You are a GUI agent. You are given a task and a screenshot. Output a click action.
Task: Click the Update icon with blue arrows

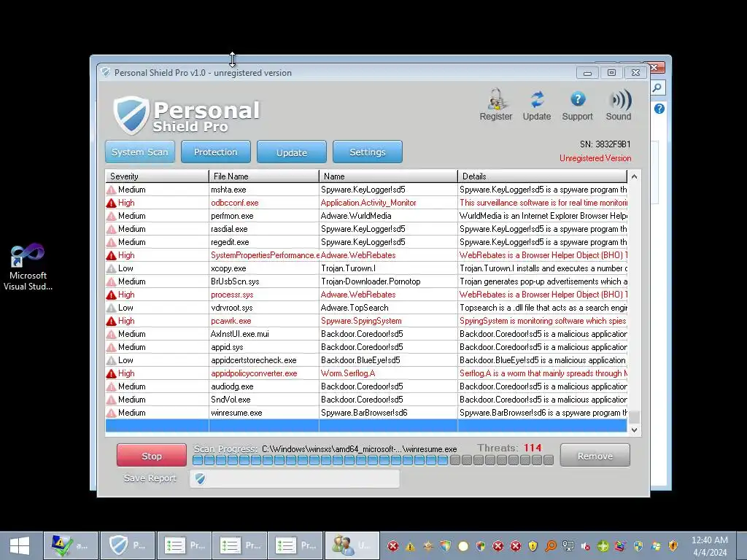537,104
